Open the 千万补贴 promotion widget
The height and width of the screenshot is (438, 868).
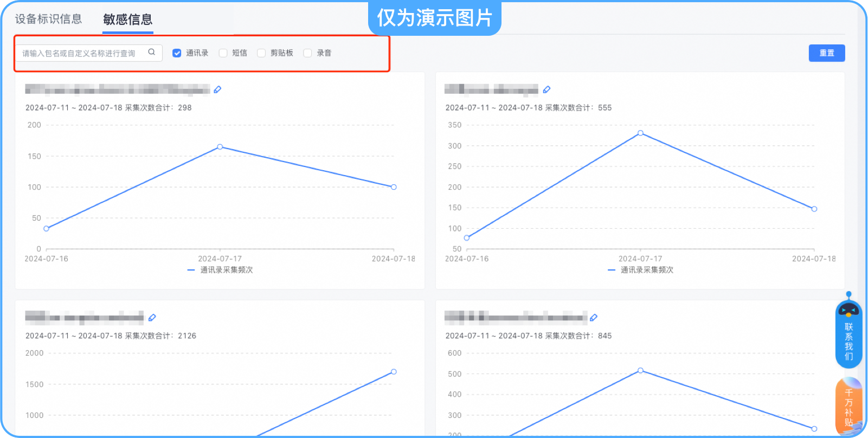848,407
